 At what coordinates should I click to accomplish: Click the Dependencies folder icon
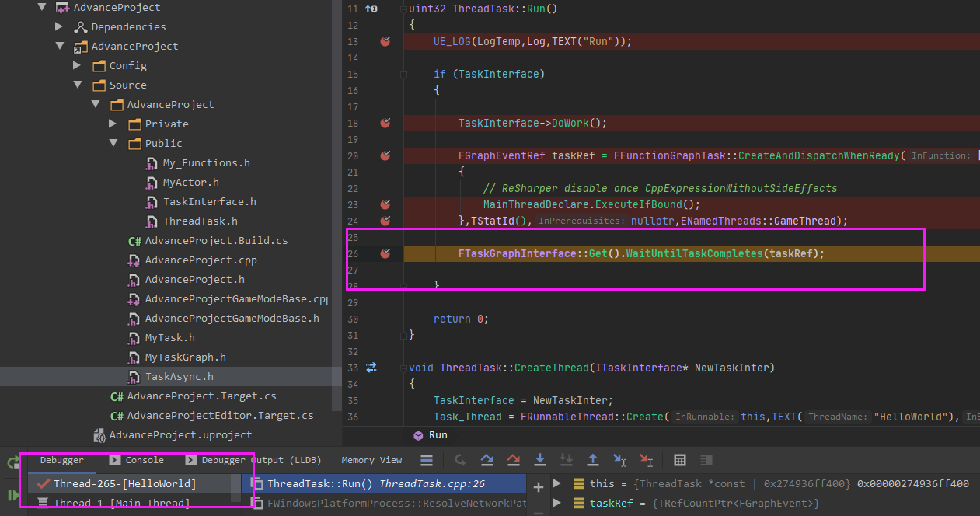tap(80, 26)
